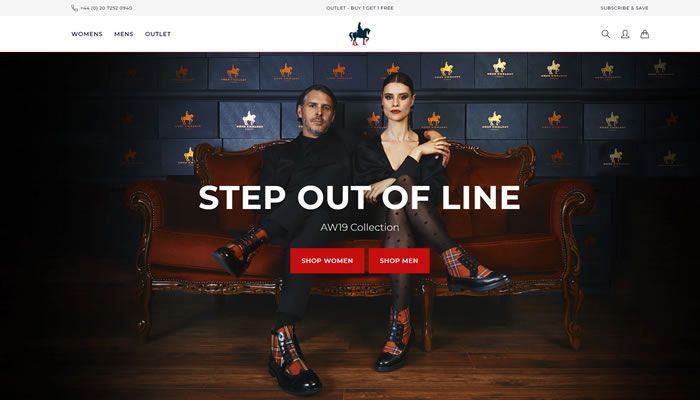Click the woman's raised tartan boot
This screenshot has height=400, width=700.
[x=474, y=269]
